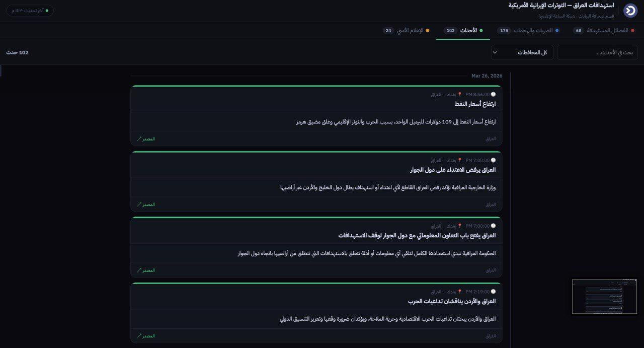Open source link of information cooperation event

[x=146, y=270]
